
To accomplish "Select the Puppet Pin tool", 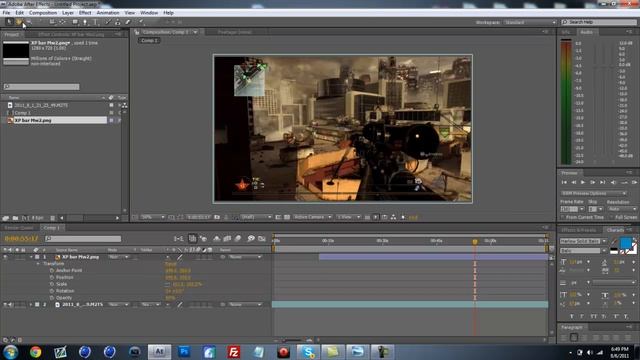I will (142, 22).
